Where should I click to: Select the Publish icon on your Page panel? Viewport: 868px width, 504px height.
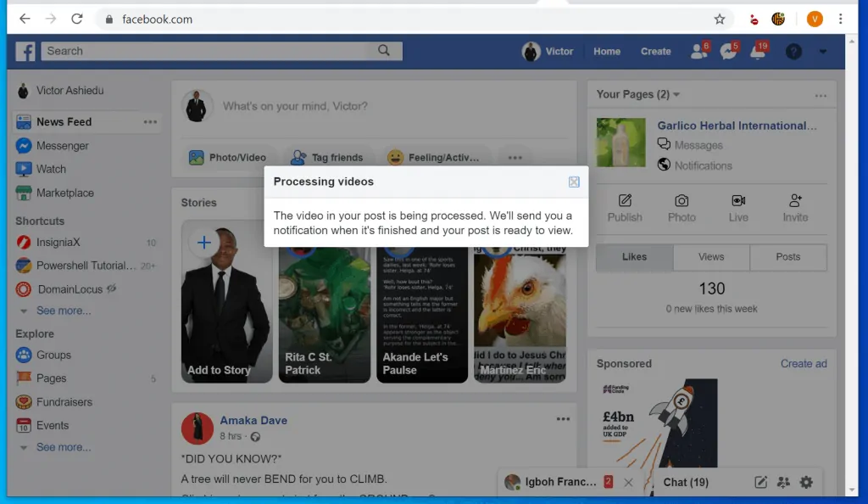point(625,204)
